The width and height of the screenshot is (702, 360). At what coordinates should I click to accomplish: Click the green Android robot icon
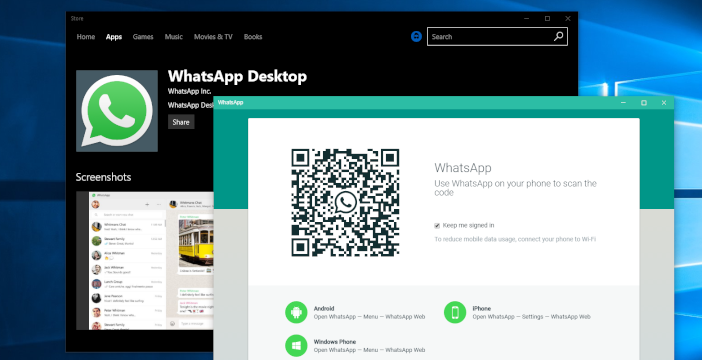pyautogui.click(x=296, y=312)
